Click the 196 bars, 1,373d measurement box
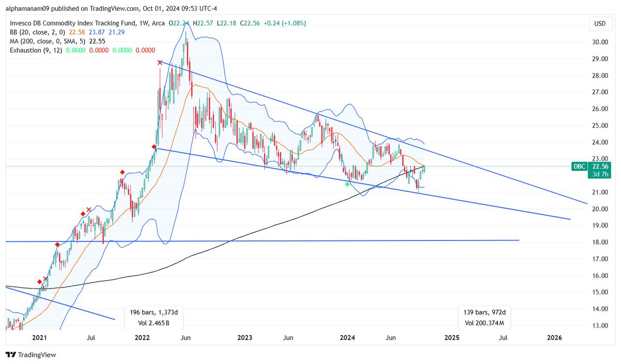Image resolution: width=621 pixels, height=364 pixels. [x=154, y=317]
